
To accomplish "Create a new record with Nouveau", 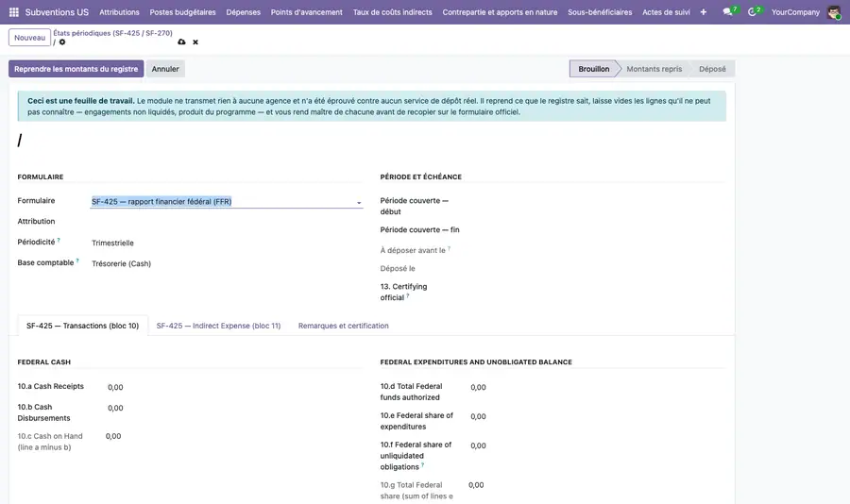I will [x=30, y=38].
